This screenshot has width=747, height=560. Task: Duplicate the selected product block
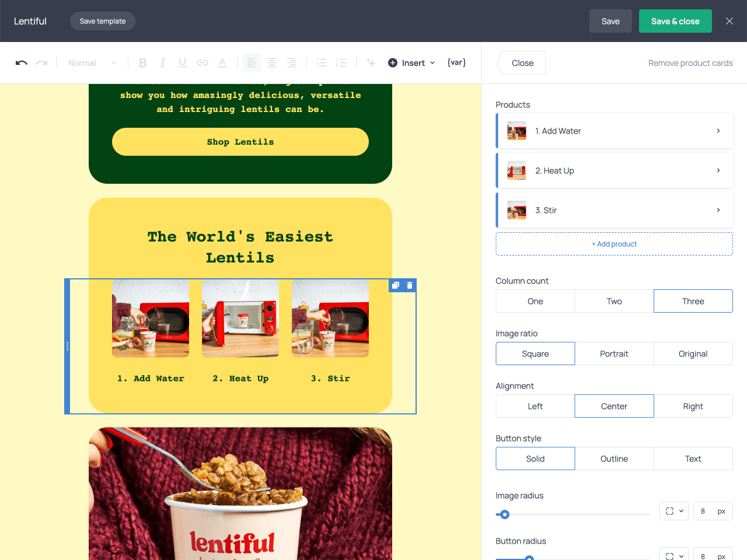(396, 285)
